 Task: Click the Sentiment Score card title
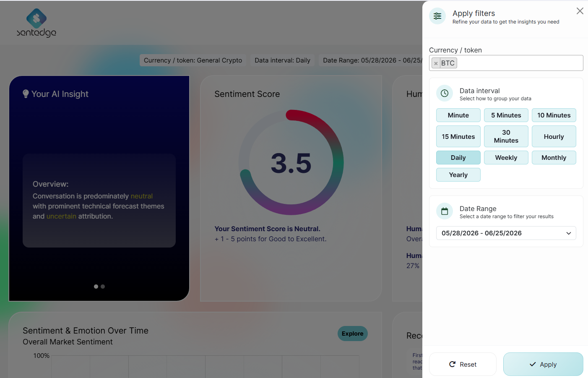(247, 94)
